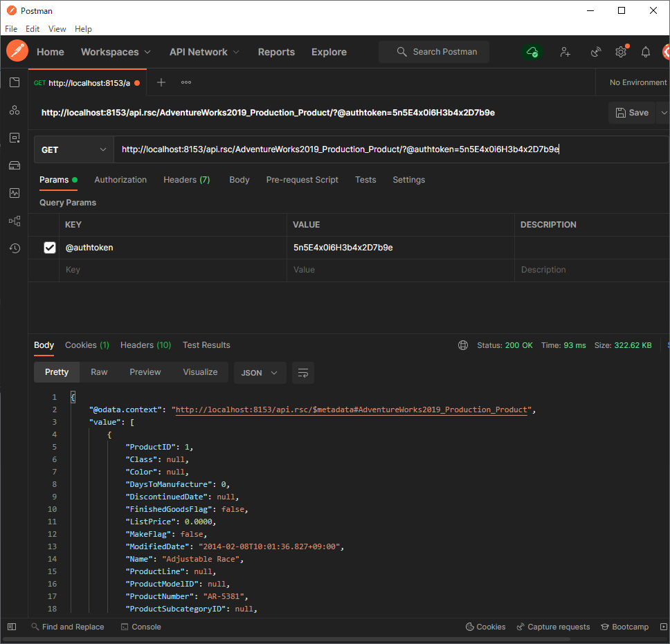Open Collections in the left sidebar
670x644 pixels.
pyautogui.click(x=15, y=82)
